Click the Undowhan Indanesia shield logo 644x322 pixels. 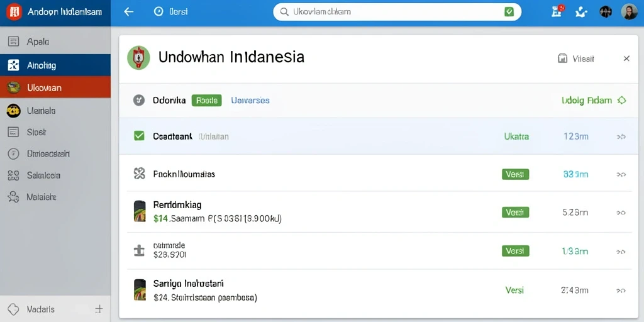[x=138, y=57]
